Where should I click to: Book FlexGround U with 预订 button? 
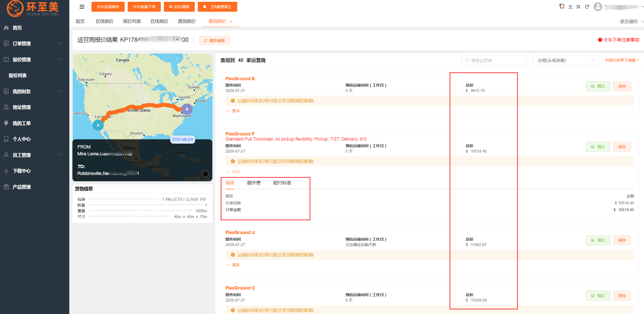pos(598,240)
